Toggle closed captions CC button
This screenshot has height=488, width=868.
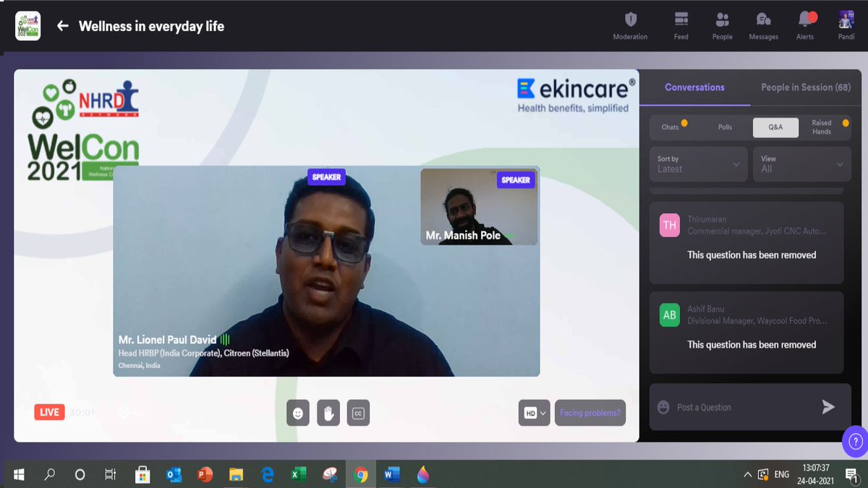[358, 413]
